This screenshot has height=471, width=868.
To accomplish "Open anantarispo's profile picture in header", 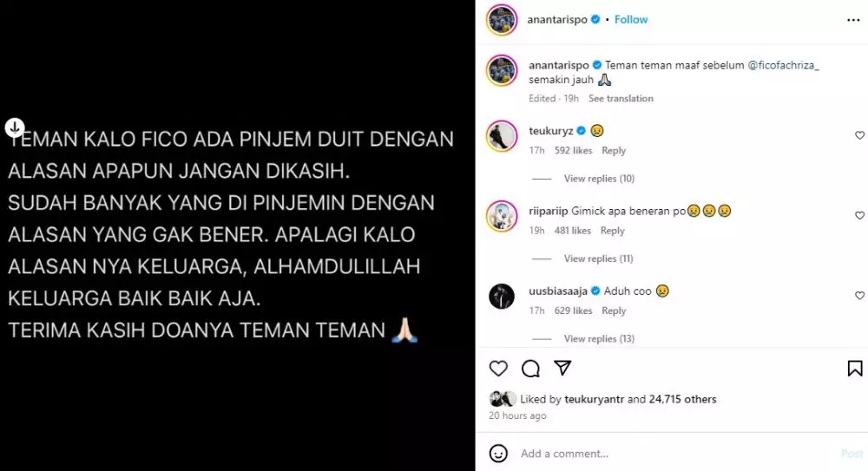I will coord(502,20).
